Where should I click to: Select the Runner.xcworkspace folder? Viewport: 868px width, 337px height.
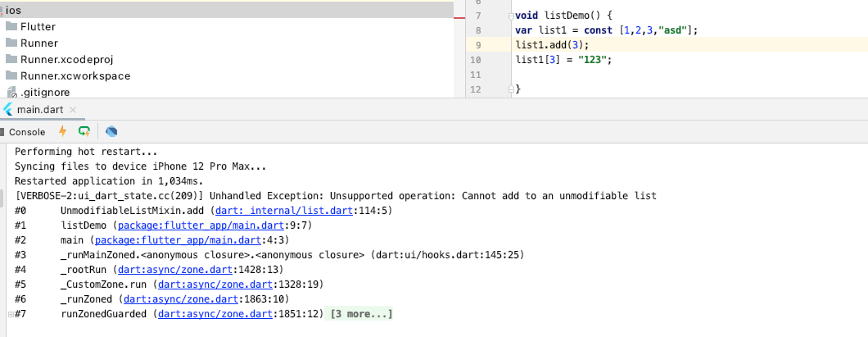click(75, 76)
